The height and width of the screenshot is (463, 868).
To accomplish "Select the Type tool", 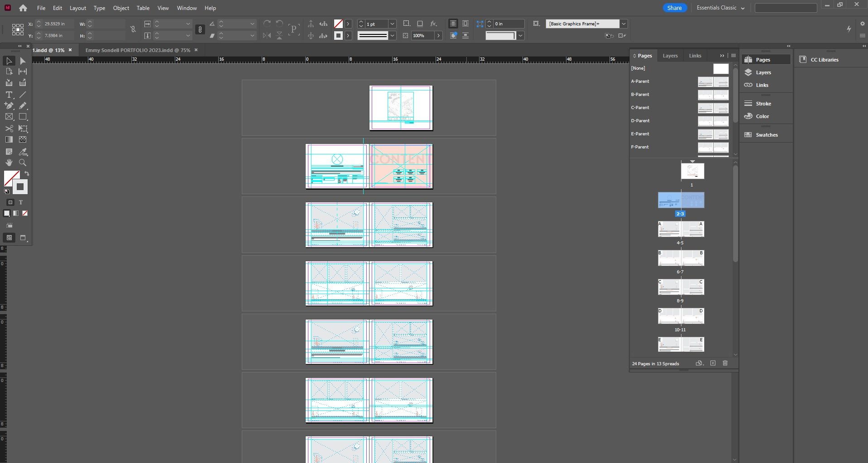I will pyautogui.click(x=9, y=95).
